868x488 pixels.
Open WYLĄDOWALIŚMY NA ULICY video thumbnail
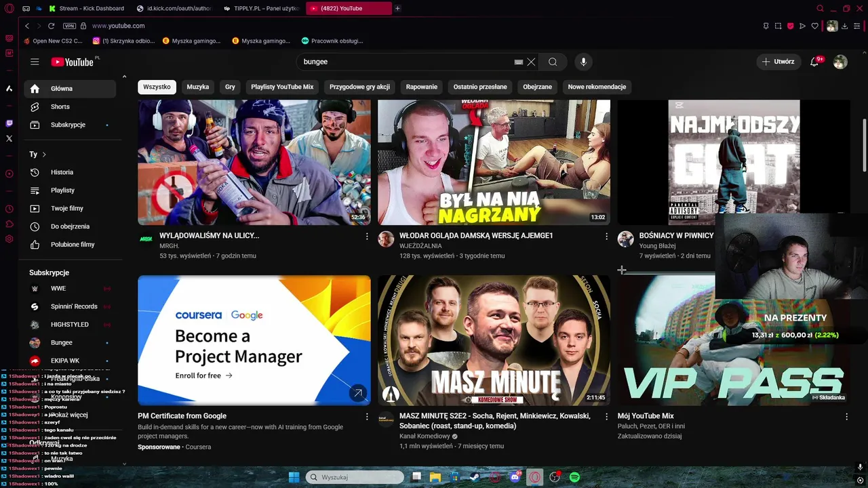pyautogui.click(x=254, y=163)
